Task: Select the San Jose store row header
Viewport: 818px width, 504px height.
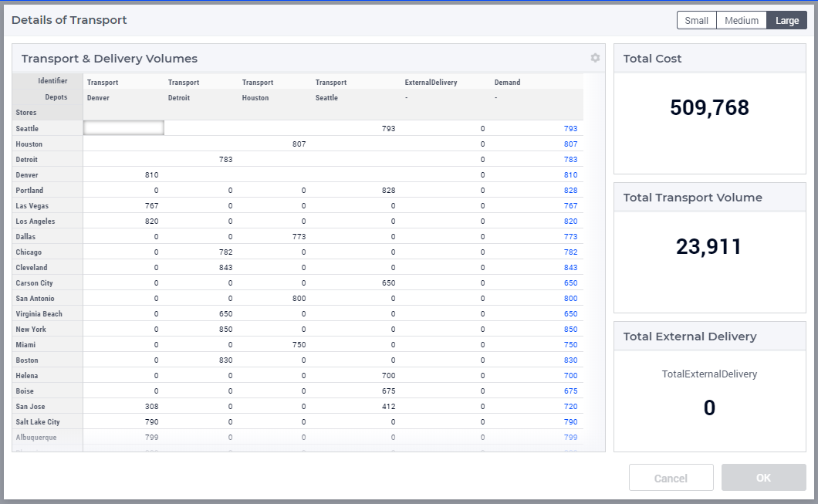Action: (48, 407)
